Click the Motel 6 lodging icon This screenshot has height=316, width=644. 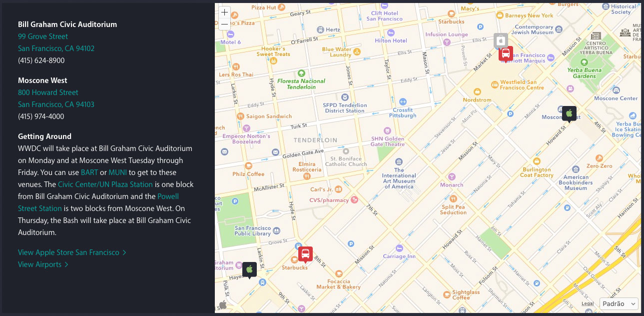[x=230, y=35]
